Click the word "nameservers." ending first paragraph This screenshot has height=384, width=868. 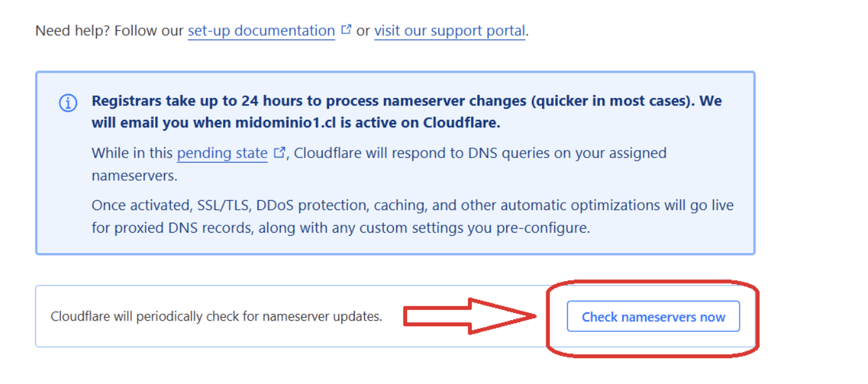134,176
